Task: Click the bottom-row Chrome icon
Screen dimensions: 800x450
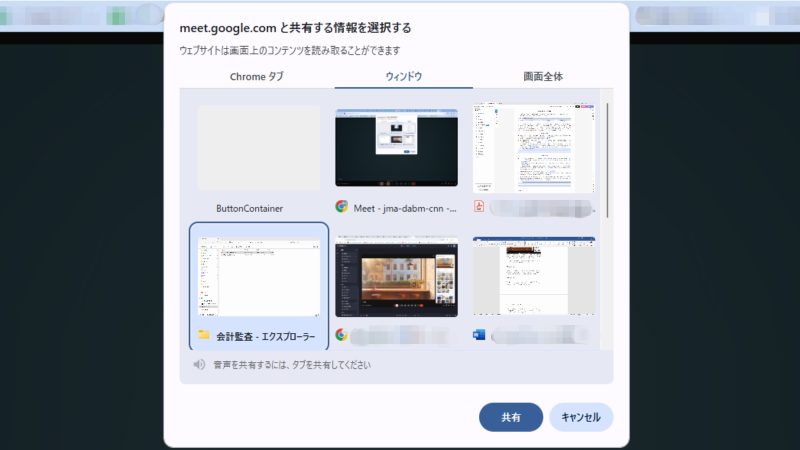Action: [341, 335]
